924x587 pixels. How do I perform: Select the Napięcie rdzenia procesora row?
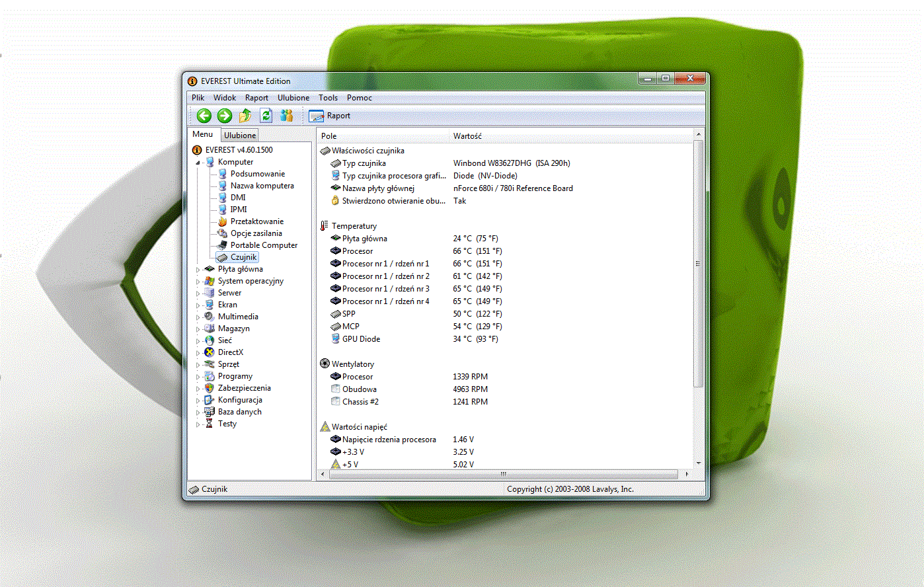506,440
